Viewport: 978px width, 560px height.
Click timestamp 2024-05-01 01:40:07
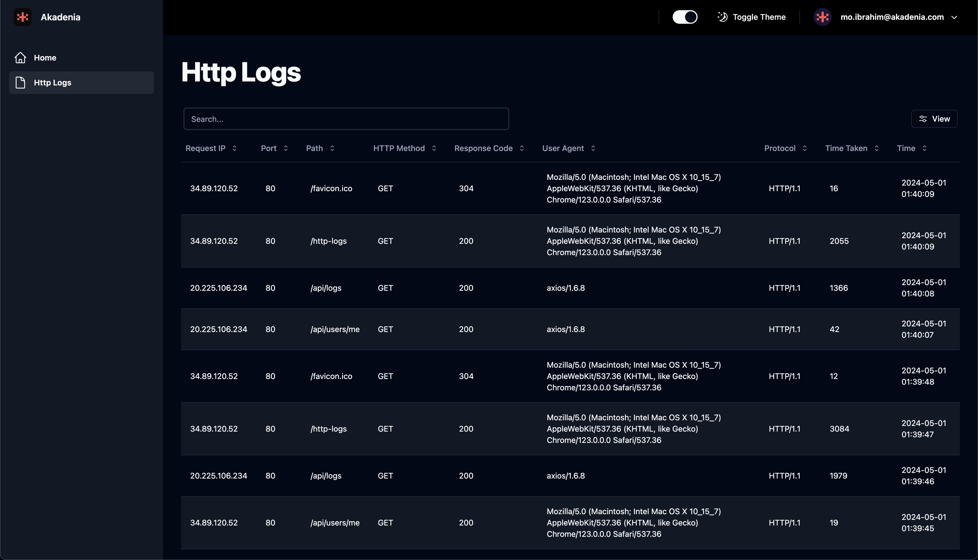[923, 329]
